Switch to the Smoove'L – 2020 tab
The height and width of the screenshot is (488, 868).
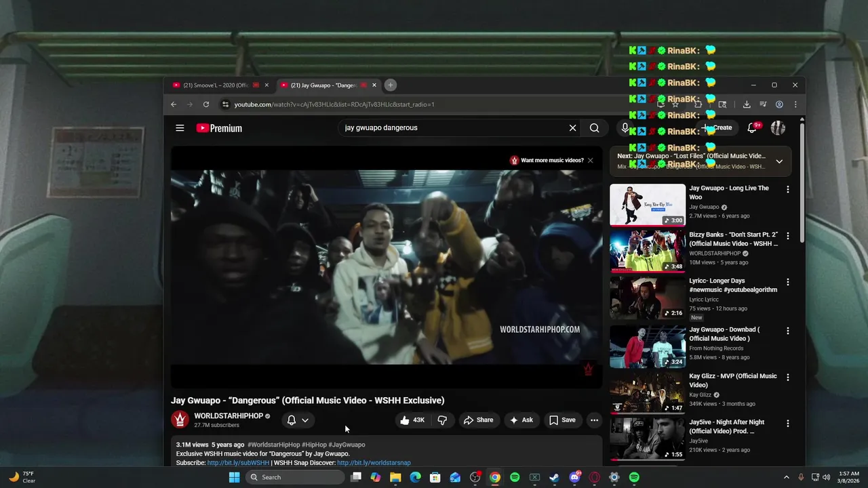click(x=216, y=85)
